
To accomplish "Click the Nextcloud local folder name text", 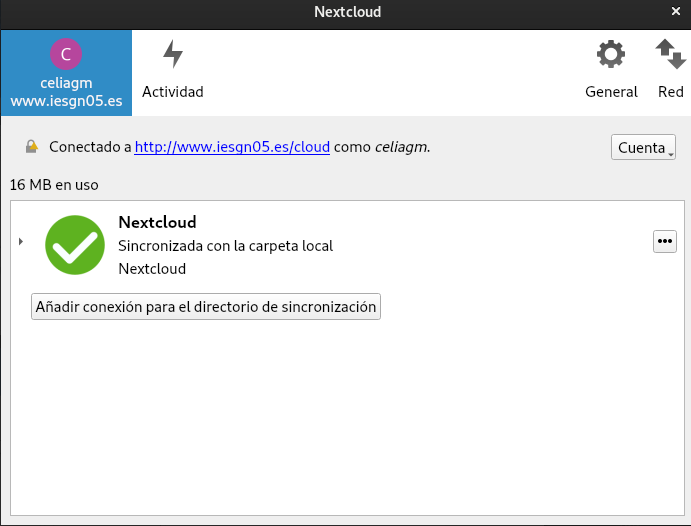I will [x=152, y=269].
